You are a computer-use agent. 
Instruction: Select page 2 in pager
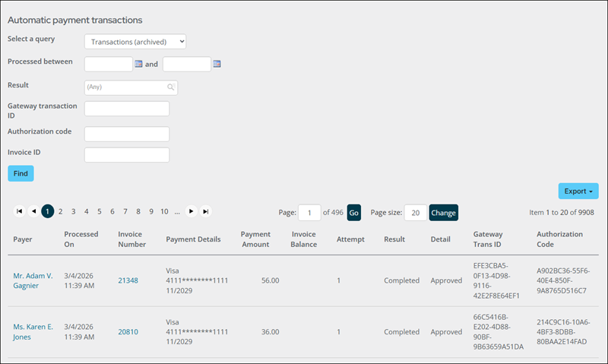[61, 211]
